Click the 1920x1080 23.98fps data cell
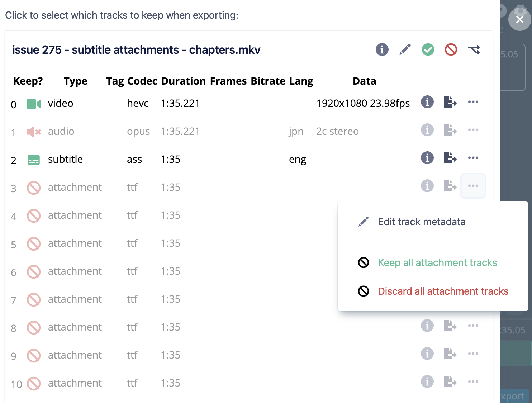 coord(363,103)
